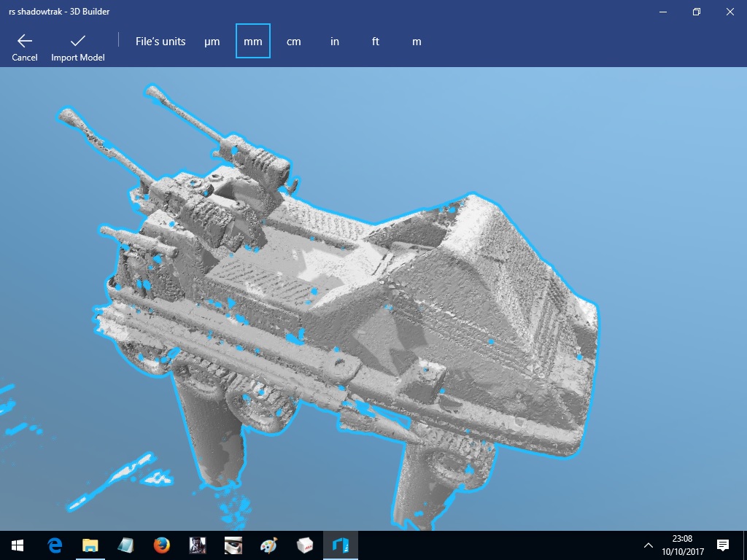Open the white cube app in the taskbar
The image size is (747, 560).
point(304,545)
